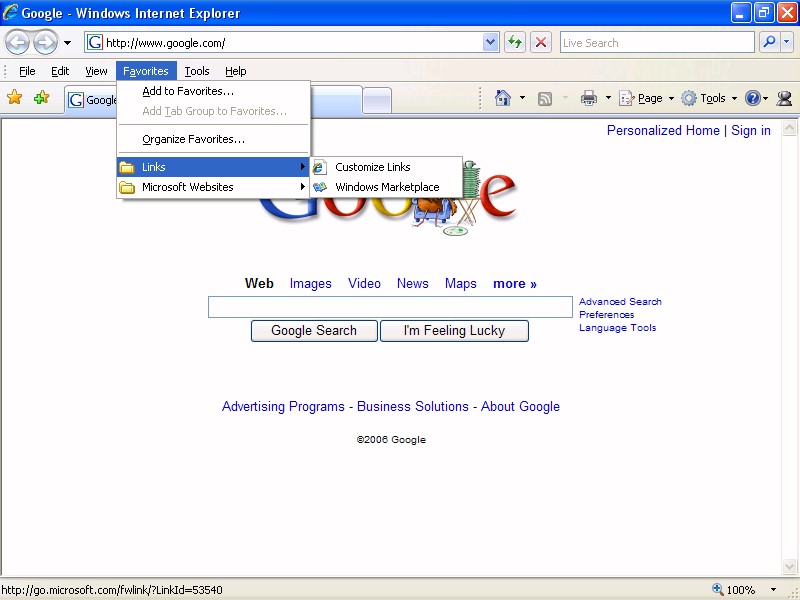Open the Help menu
800x600 pixels.
click(x=236, y=71)
